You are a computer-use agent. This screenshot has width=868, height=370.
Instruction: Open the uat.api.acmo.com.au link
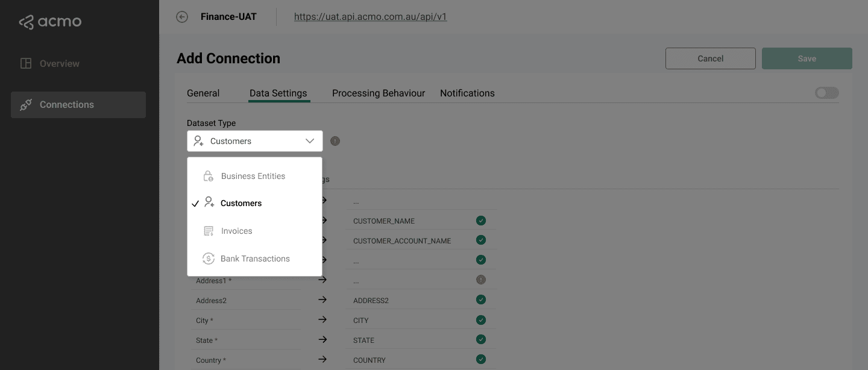[370, 16]
